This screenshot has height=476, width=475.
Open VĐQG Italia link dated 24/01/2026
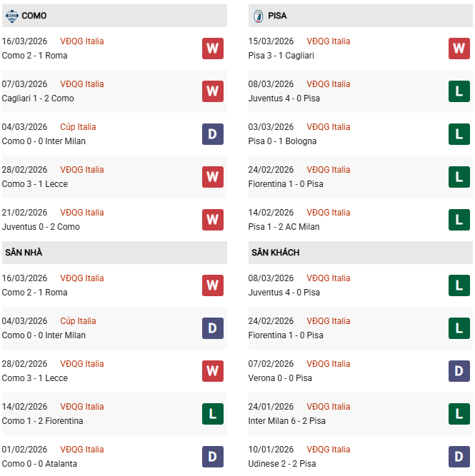tap(329, 407)
